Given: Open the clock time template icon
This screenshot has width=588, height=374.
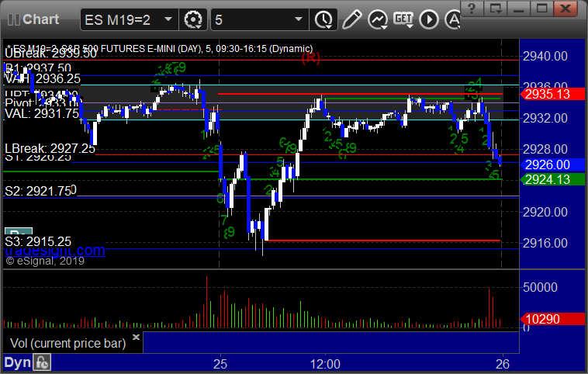Looking at the screenshot, I should (x=323, y=19).
